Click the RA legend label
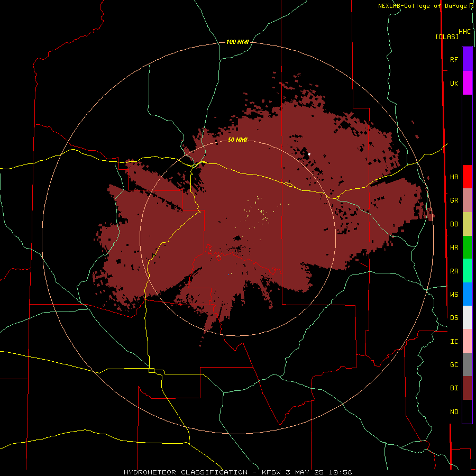476x476 pixels. coord(454,271)
